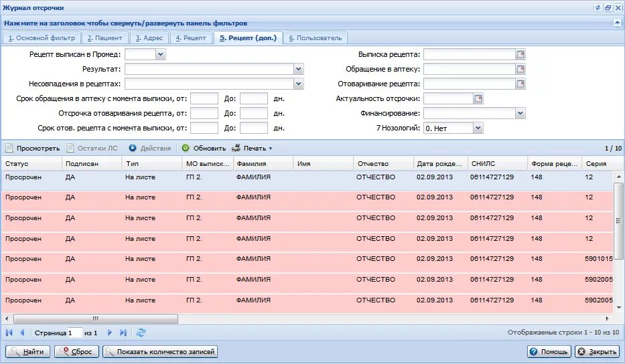Expand the Результат dropdown
625x364 pixels.
click(299, 69)
